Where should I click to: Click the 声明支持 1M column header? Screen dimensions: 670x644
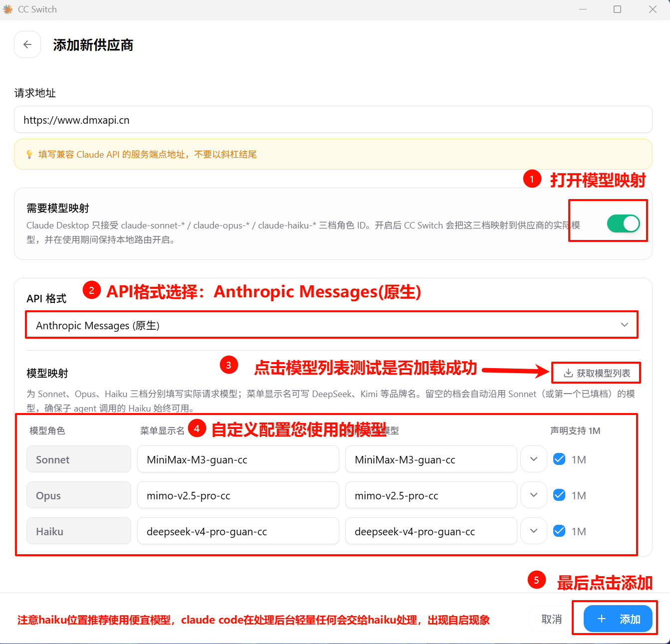[x=575, y=430]
